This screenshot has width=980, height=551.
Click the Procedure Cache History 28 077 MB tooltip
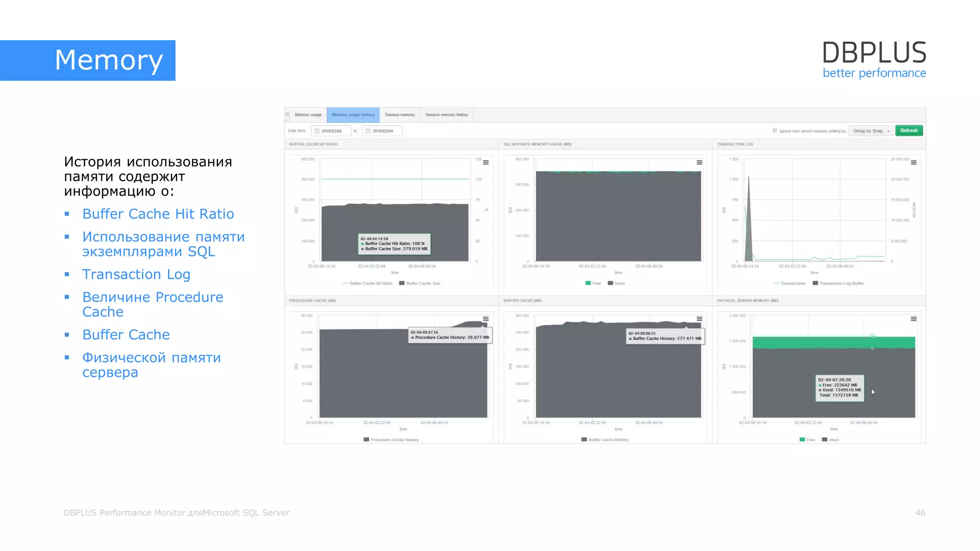click(450, 335)
